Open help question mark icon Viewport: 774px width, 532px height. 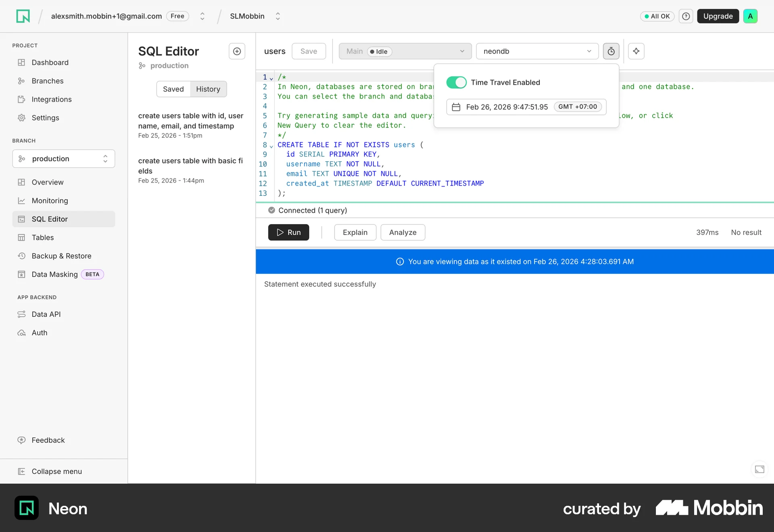point(686,16)
